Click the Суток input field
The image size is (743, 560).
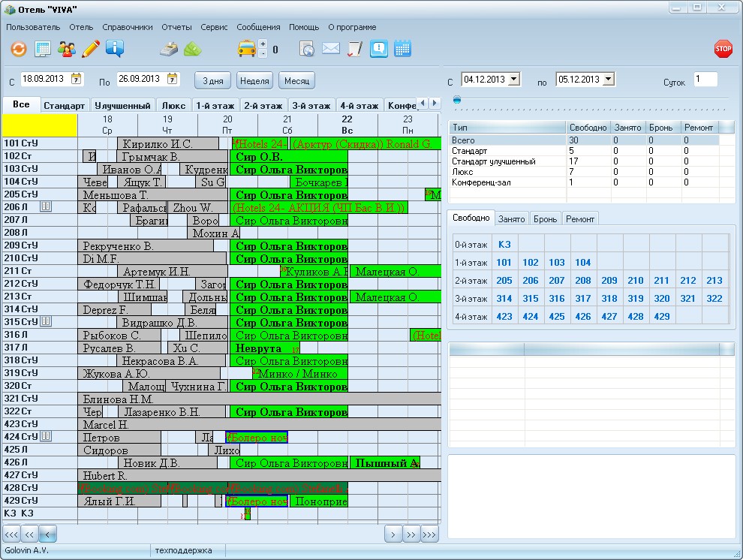click(x=705, y=80)
